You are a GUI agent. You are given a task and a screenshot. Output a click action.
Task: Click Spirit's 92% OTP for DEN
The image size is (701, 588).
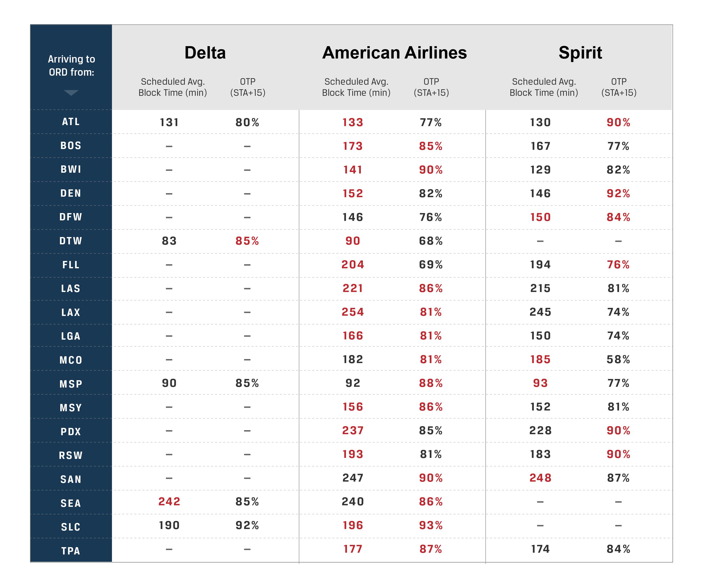(x=618, y=194)
